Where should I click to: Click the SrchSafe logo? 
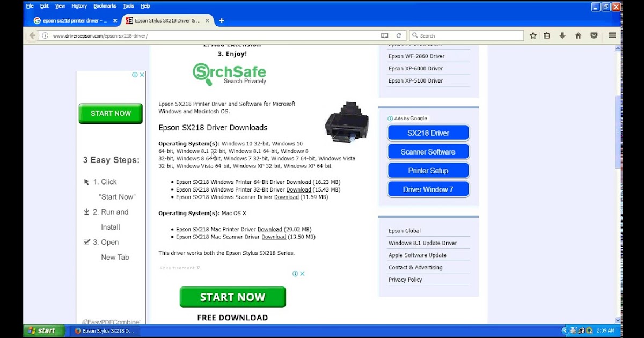229,74
